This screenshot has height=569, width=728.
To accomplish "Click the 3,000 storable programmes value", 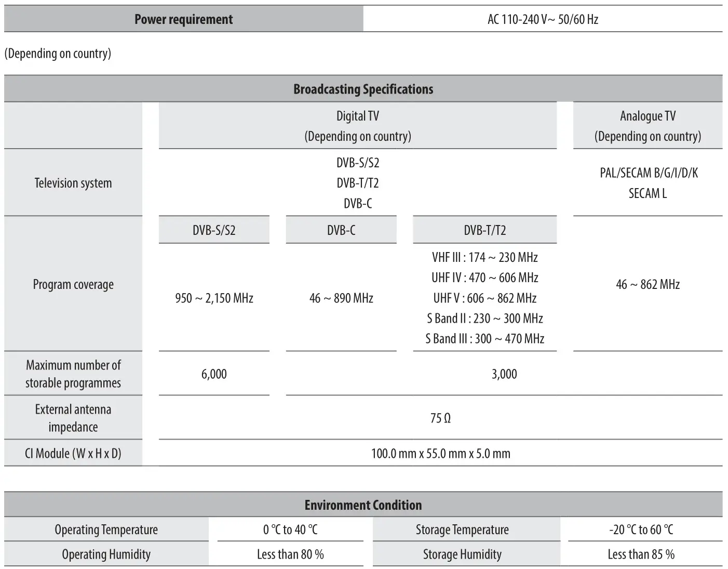I will pyautogui.click(x=504, y=374).
